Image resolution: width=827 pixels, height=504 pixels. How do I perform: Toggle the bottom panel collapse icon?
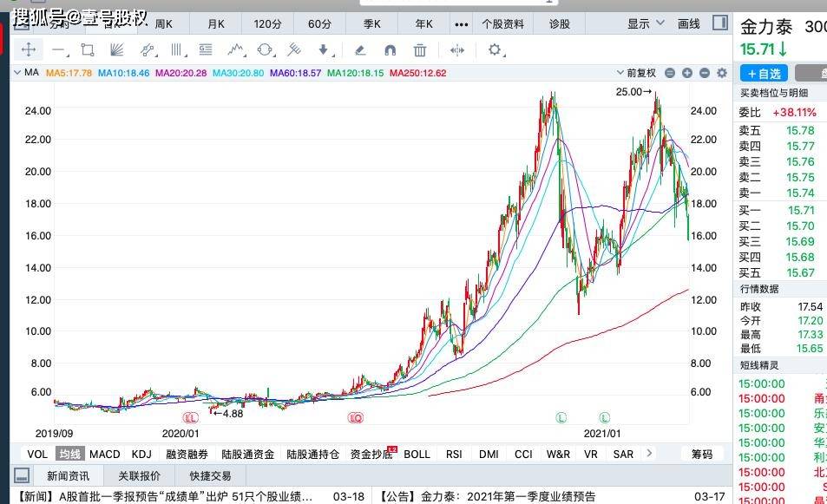coord(23,475)
